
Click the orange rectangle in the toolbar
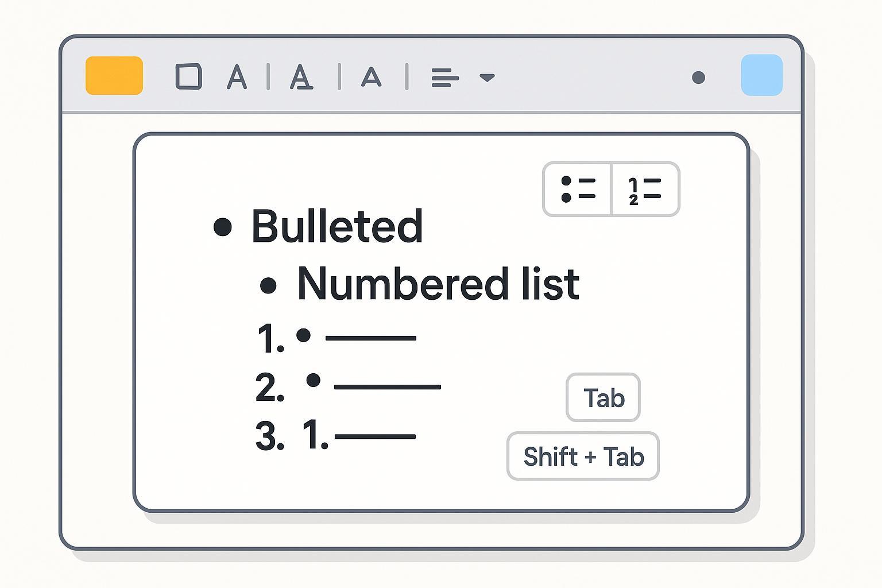(114, 75)
